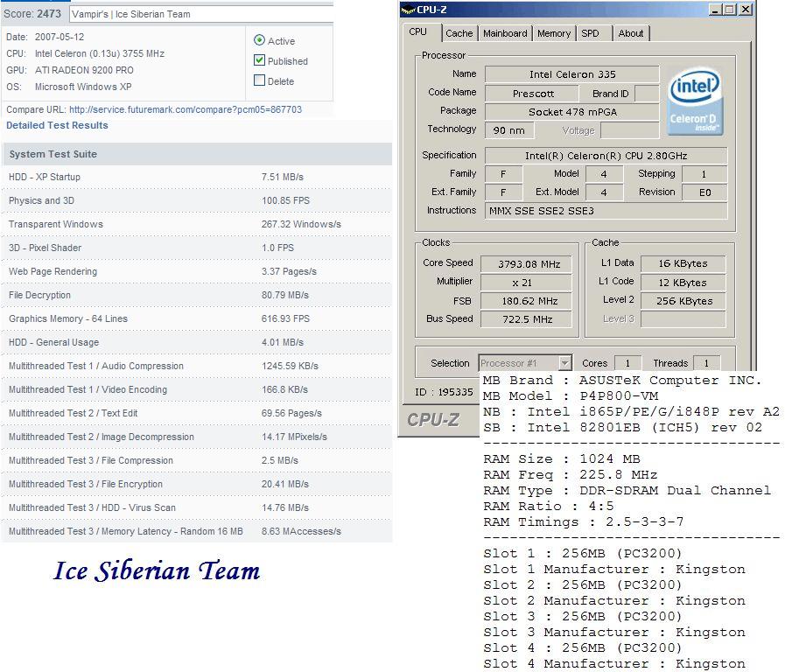Open the About tab

[631, 33]
